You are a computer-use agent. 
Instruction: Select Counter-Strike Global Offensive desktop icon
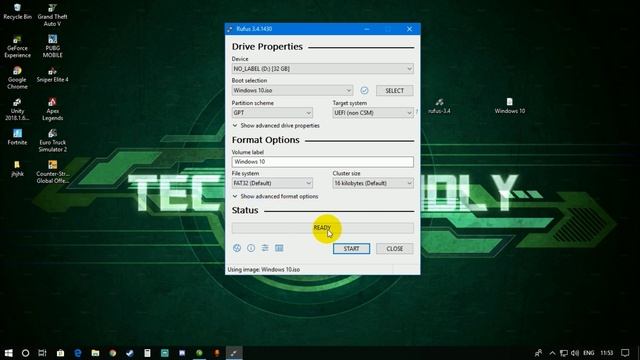[52, 172]
